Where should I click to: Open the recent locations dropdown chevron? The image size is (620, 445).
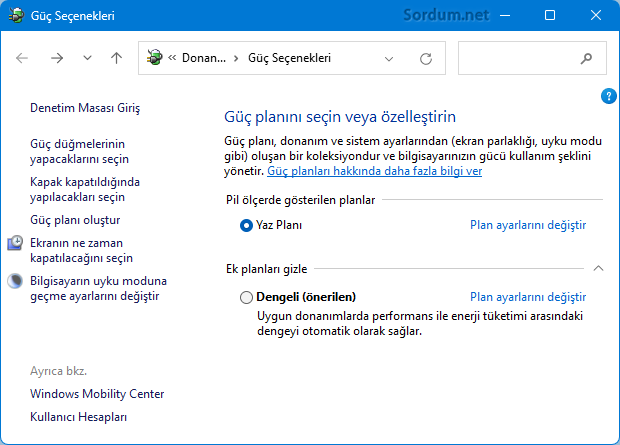click(x=87, y=58)
